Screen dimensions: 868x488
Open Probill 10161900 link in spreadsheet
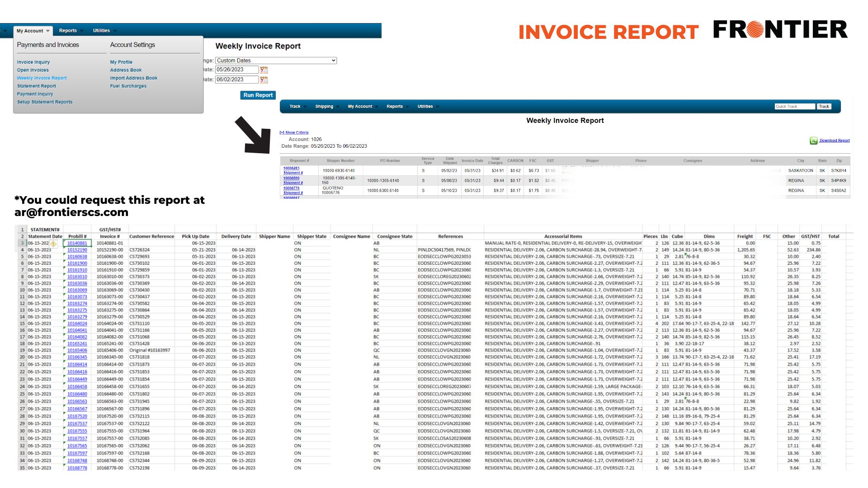tap(77, 263)
